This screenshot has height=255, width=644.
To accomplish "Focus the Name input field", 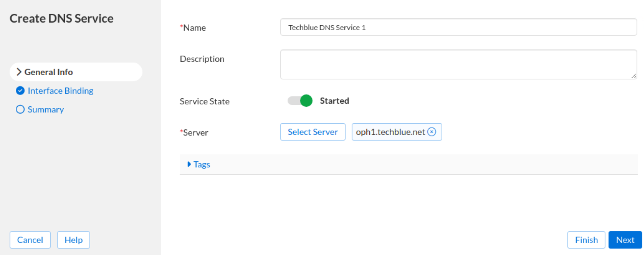I will [458, 27].
